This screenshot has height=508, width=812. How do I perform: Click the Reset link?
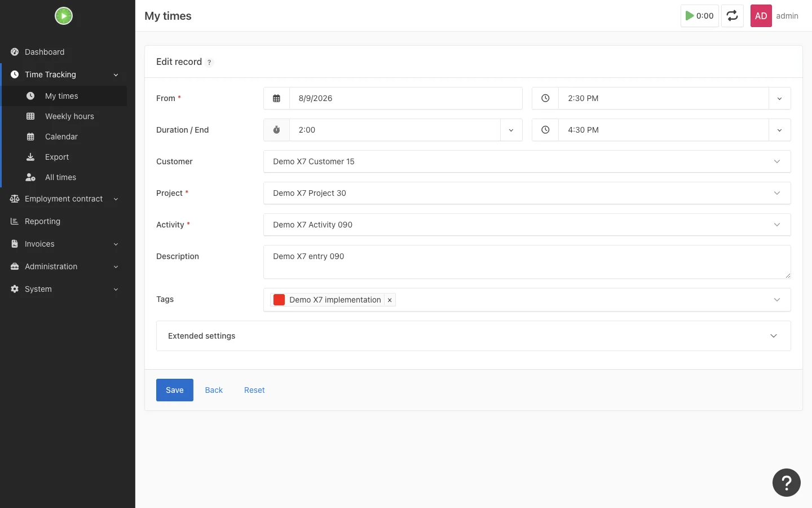coord(254,390)
